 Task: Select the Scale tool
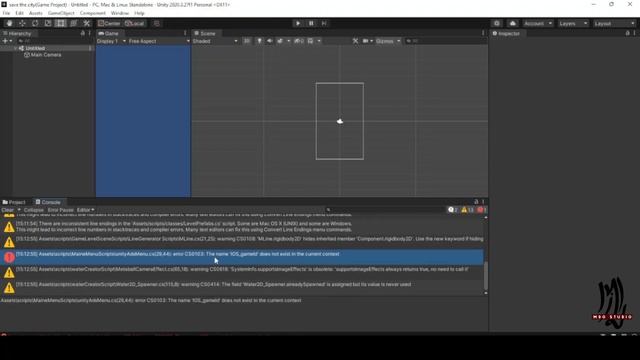(x=48, y=23)
